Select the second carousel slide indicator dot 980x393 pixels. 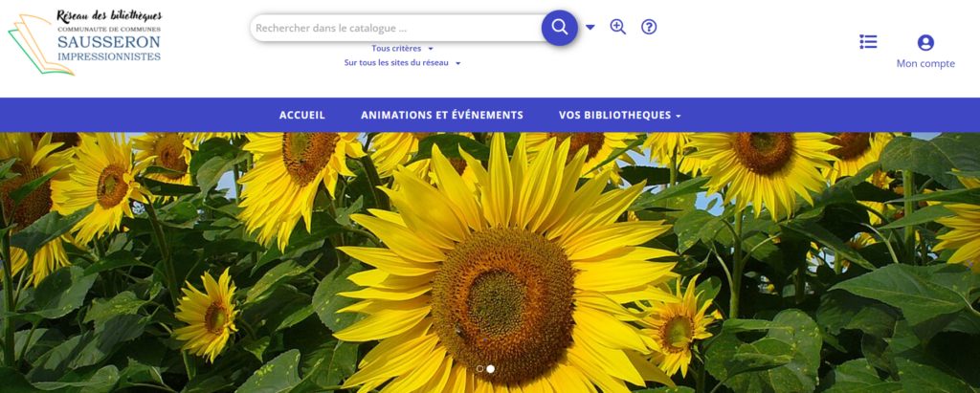pyautogui.click(x=491, y=369)
